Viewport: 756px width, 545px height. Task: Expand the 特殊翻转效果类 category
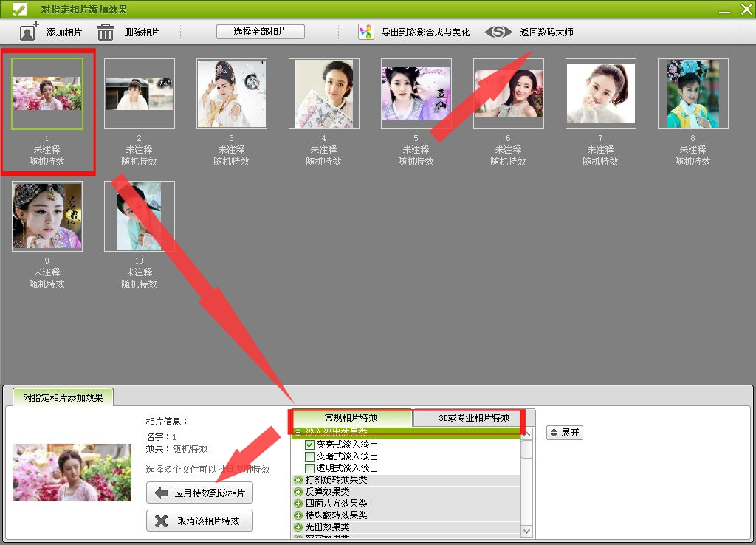pos(298,515)
